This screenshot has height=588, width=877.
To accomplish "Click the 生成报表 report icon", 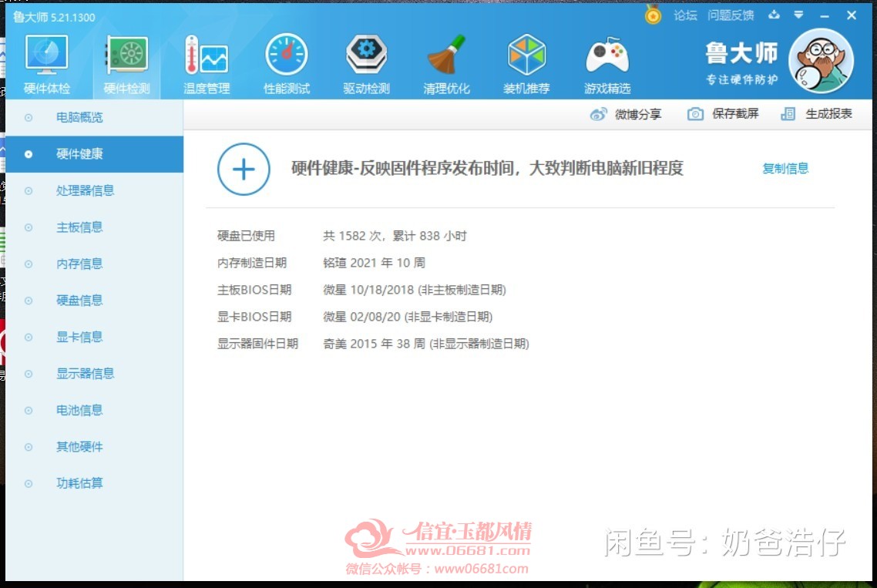I will [x=788, y=114].
